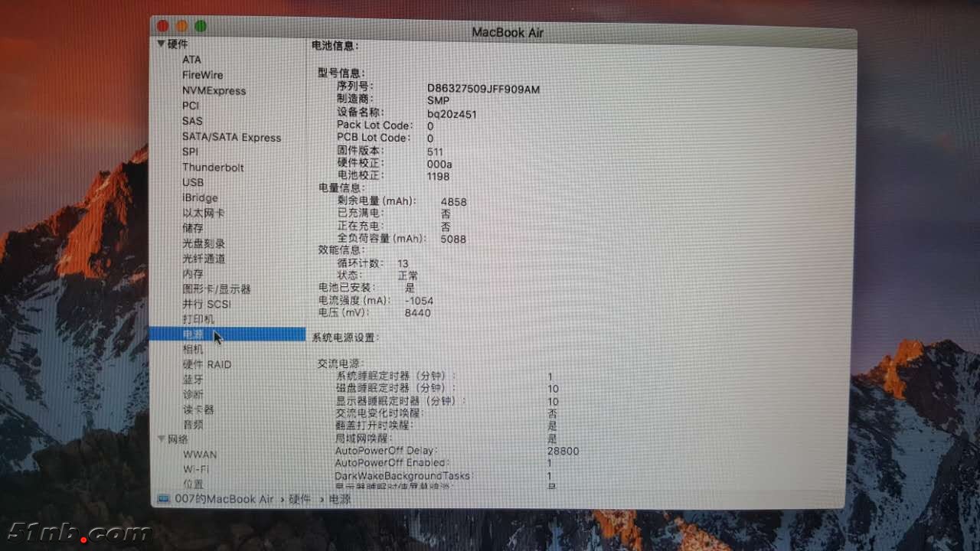This screenshot has height=551, width=980.
Task: Select serial number D86327509JFF909AM
Action: click(483, 90)
